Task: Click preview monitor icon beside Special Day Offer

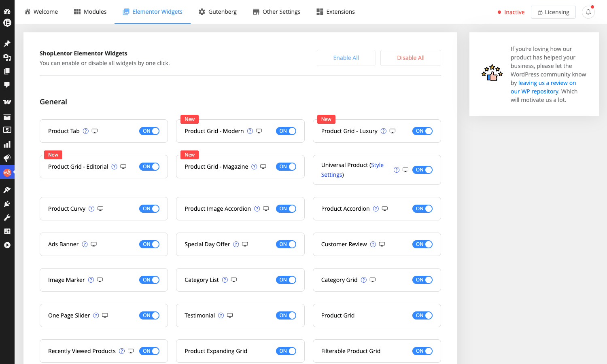Action: point(245,244)
